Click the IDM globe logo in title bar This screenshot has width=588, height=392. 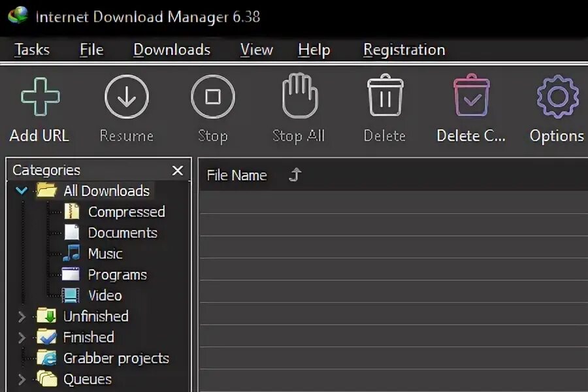coord(18,16)
